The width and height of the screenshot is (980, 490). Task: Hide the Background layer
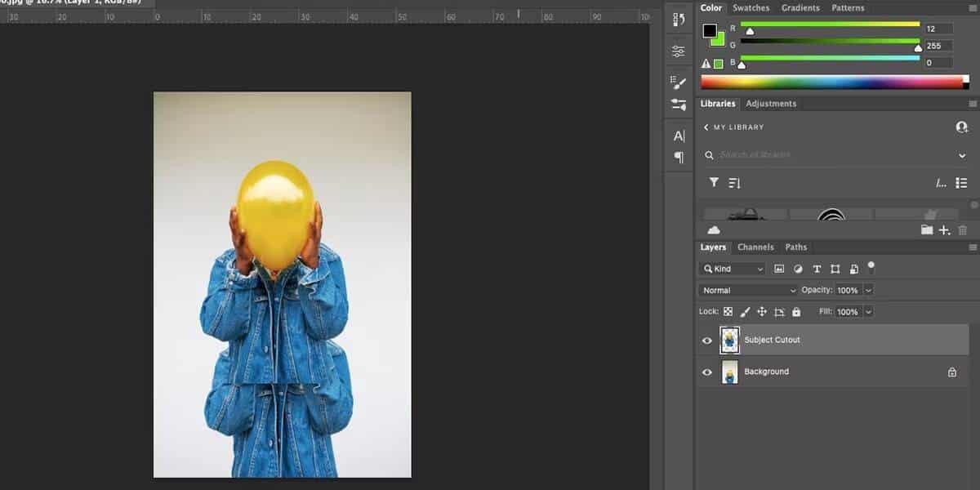click(x=707, y=372)
